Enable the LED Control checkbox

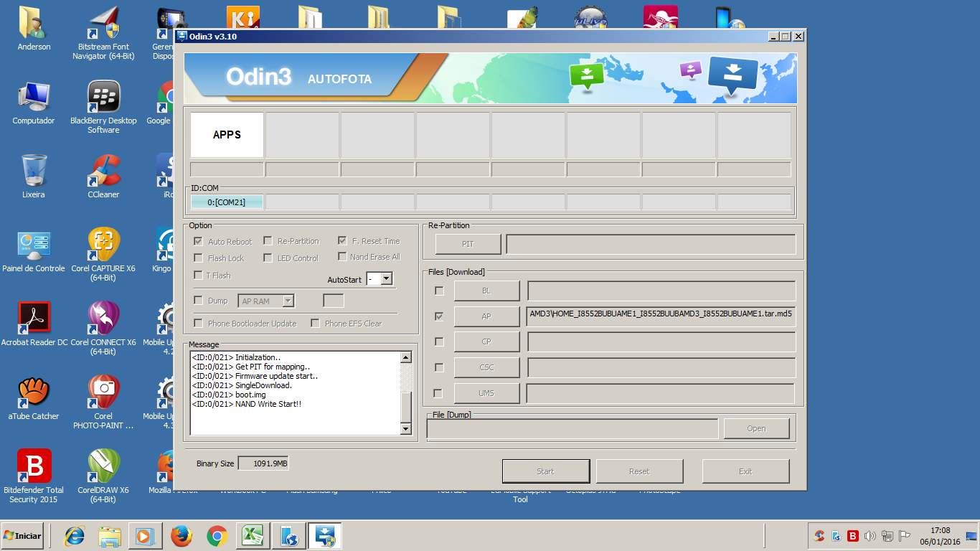pyautogui.click(x=268, y=258)
